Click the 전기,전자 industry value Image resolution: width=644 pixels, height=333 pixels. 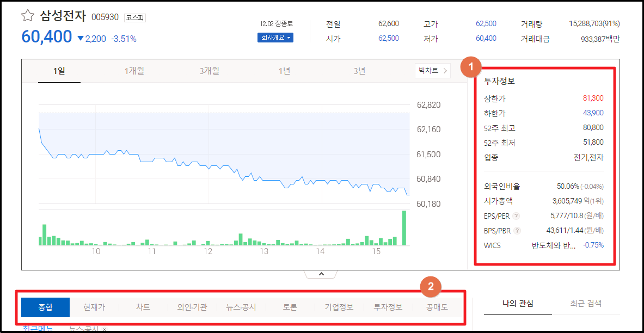(x=588, y=157)
